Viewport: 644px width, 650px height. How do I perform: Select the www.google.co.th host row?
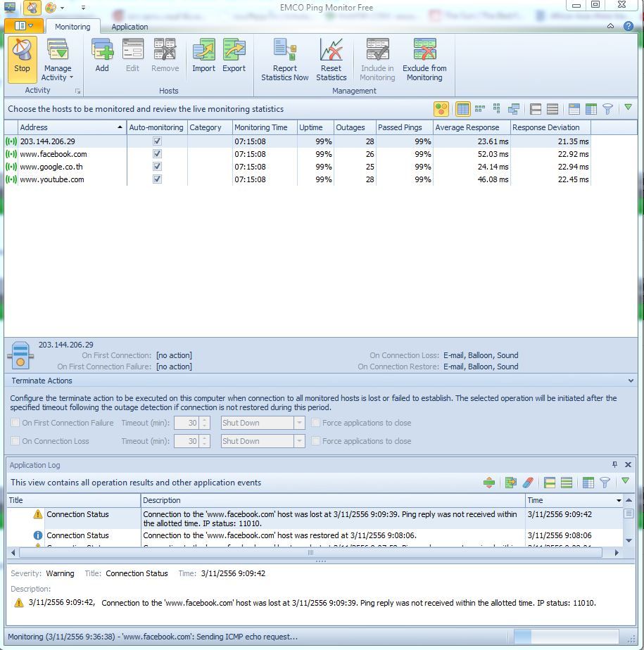53,167
